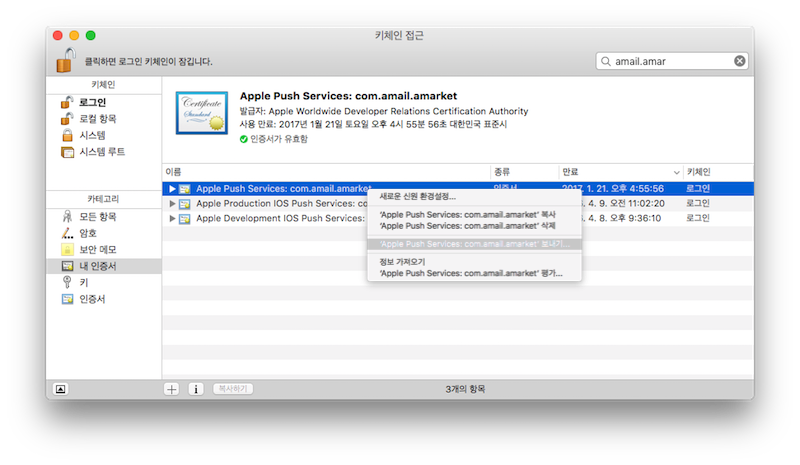Click expiry date 오후 9:36:10 cell
This screenshot has height=465, width=800.
coord(621,218)
